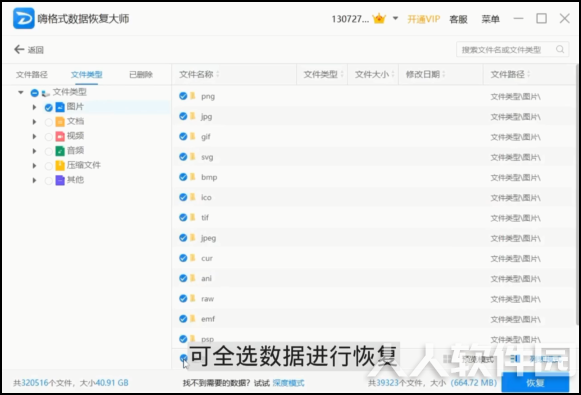Viewport: 581px width, 395px height.
Task: Click the tif folder icon
Action: point(193,217)
